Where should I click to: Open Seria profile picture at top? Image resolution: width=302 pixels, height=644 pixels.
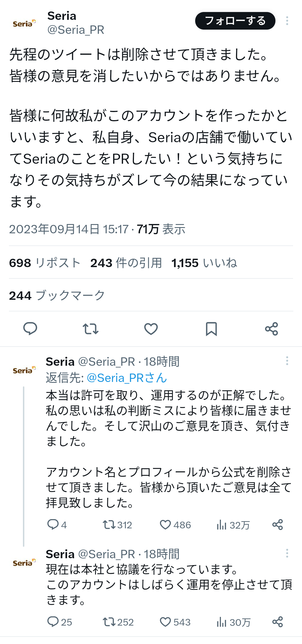(x=24, y=23)
